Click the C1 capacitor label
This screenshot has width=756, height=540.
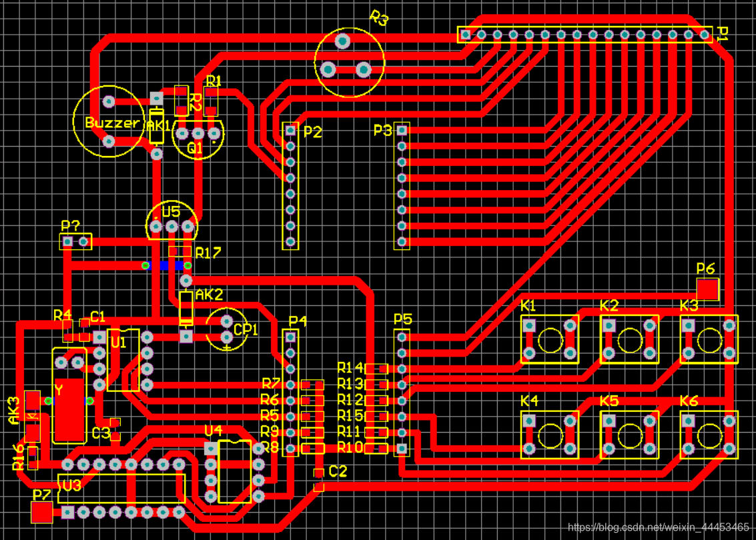(x=97, y=317)
